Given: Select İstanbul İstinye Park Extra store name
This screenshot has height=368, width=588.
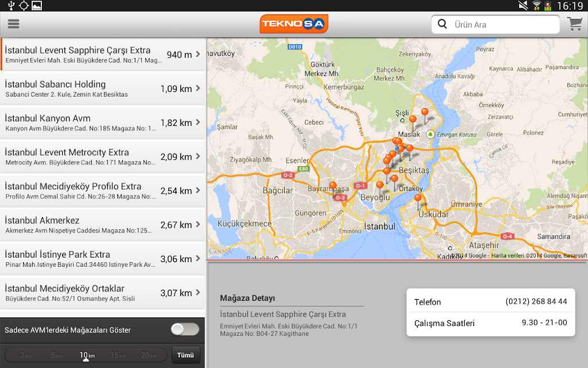Looking at the screenshot, I should 57,254.
